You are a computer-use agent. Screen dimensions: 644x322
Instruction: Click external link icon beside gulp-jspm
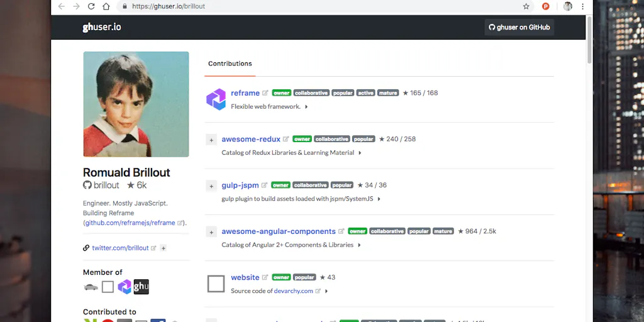pyautogui.click(x=265, y=186)
